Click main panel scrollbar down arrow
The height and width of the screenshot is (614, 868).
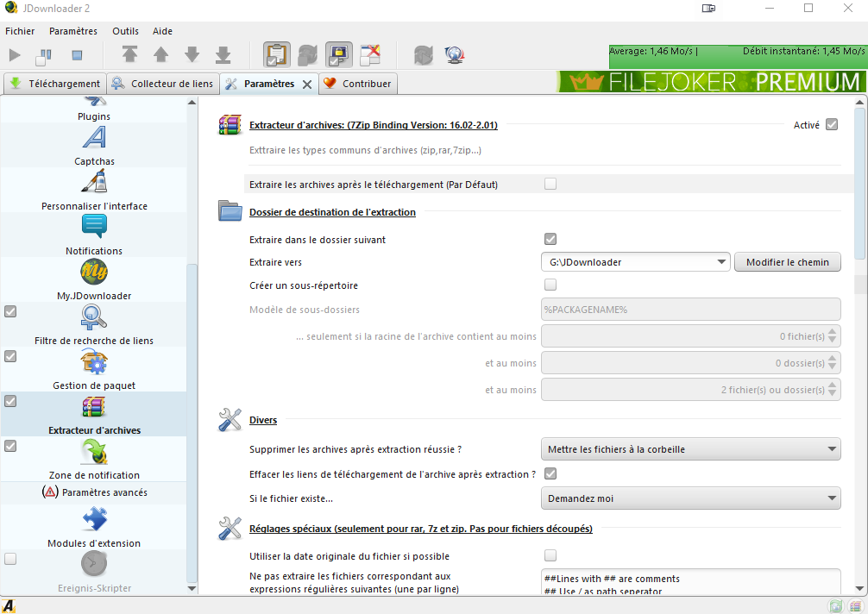pyautogui.click(x=859, y=588)
